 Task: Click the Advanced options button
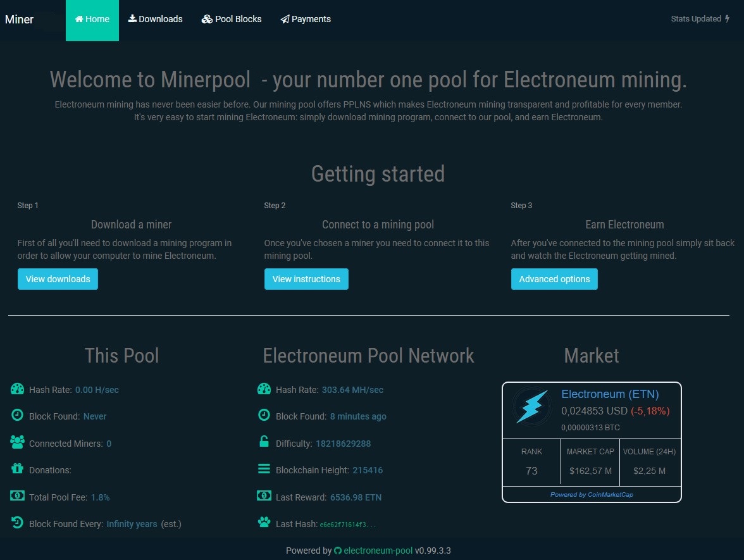tap(554, 279)
